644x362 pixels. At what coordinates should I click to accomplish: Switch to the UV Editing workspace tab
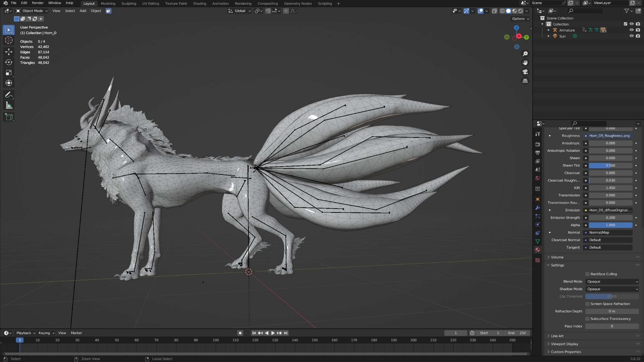tap(151, 3)
